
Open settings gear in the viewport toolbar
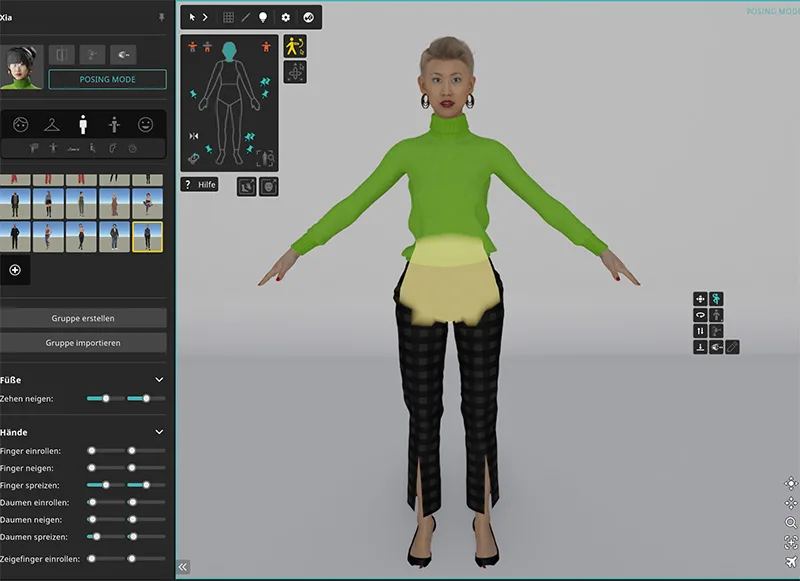tap(286, 17)
